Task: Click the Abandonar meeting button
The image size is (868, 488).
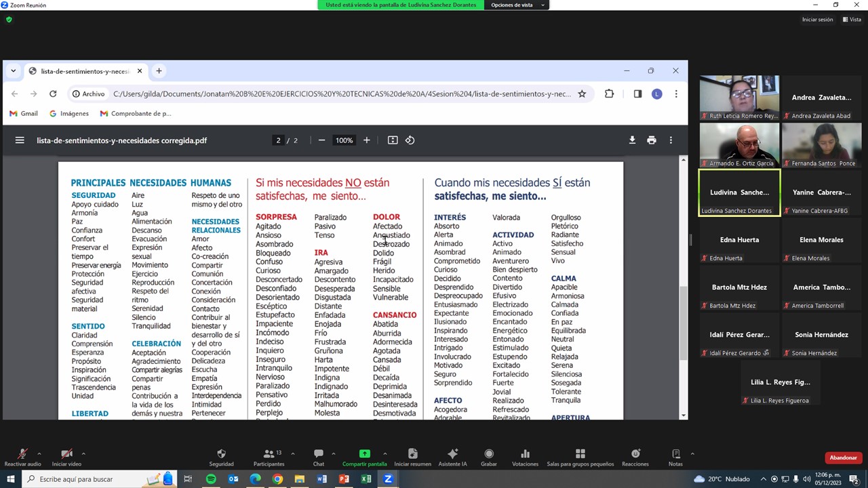Action: pyautogui.click(x=844, y=457)
